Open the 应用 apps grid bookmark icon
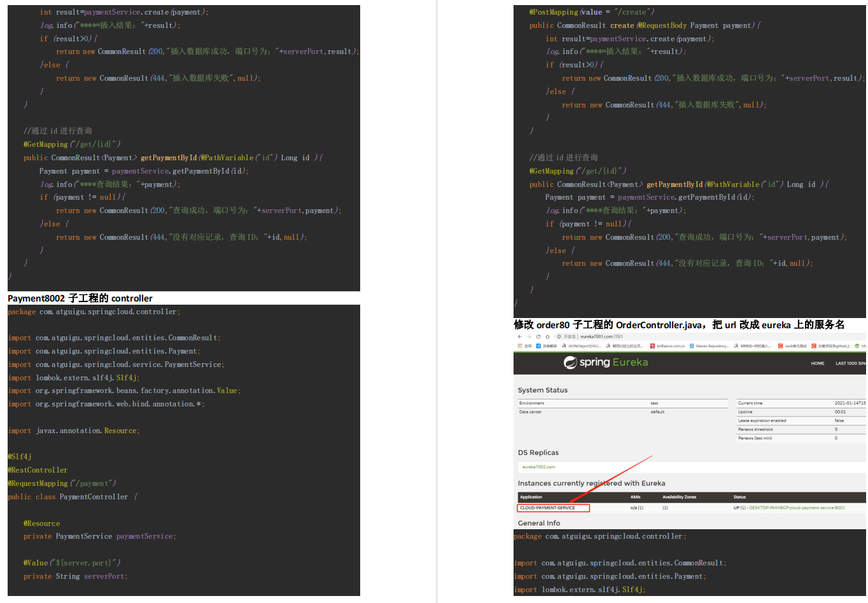The height and width of the screenshot is (603, 868). pos(520,346)
